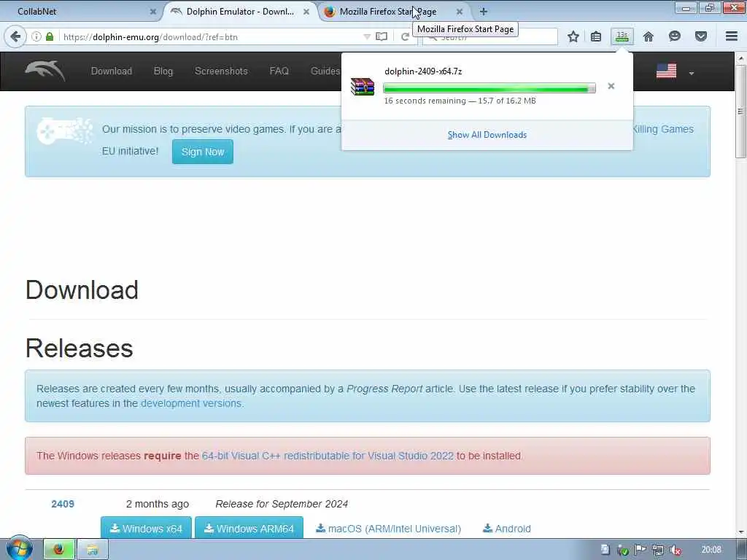747x560 pixels.
Task: Show site information via the info icon
Action: pos(36,36)
